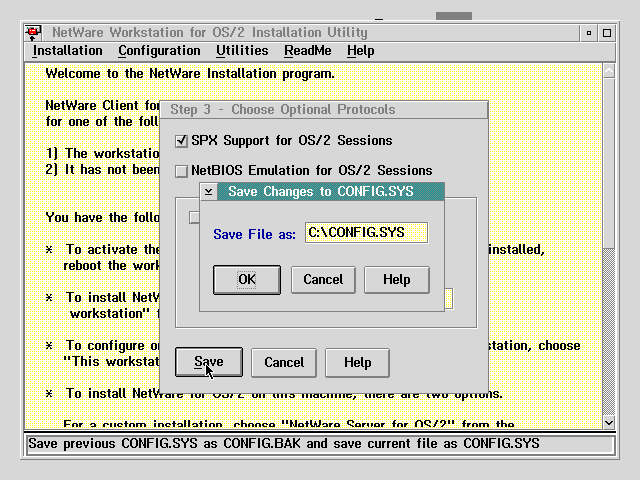Click 'Welcome to the NetWare Installation program.' text
Screen dimensions: 640x480
tap(190, 74)
